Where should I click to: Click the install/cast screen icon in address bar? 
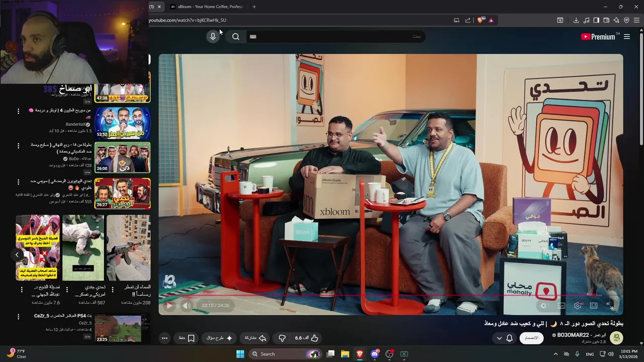(456, 20)
